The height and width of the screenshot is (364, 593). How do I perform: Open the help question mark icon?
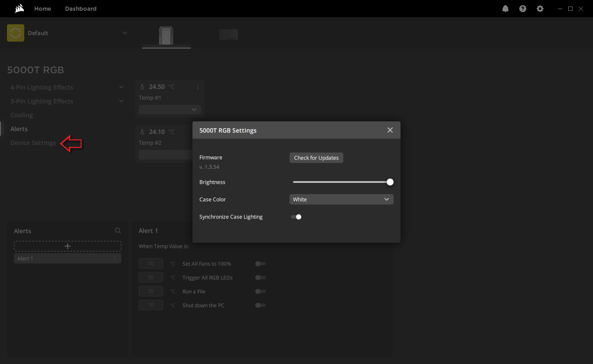(523, 9)
